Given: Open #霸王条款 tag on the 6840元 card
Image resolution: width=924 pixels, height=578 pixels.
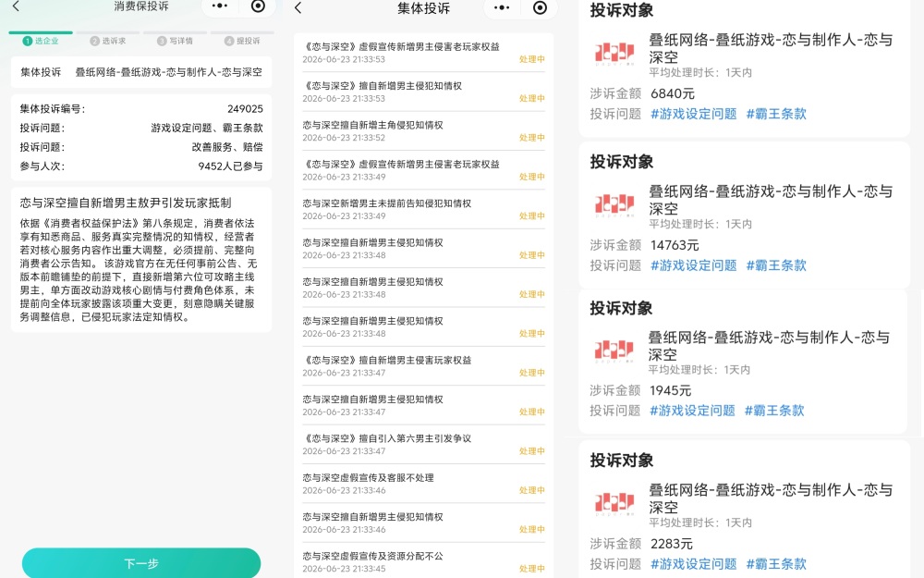Looking at the screenshot, I should pyautogui.click(x=776, y=114).
